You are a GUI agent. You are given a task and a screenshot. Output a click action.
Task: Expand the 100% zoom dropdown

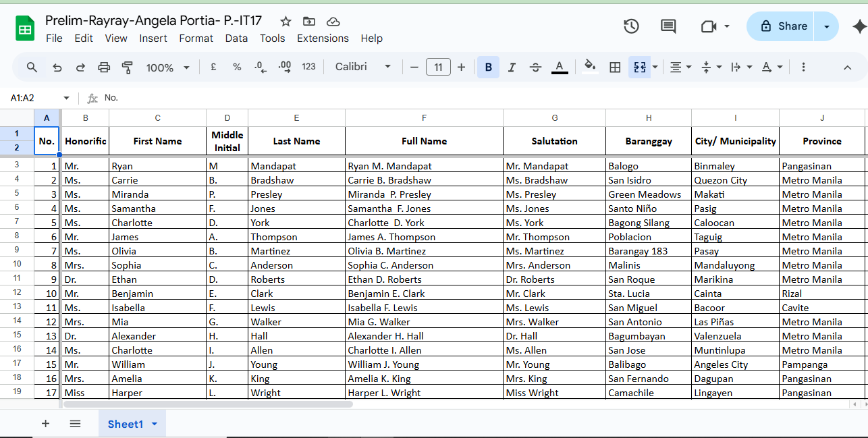(167, 67)
